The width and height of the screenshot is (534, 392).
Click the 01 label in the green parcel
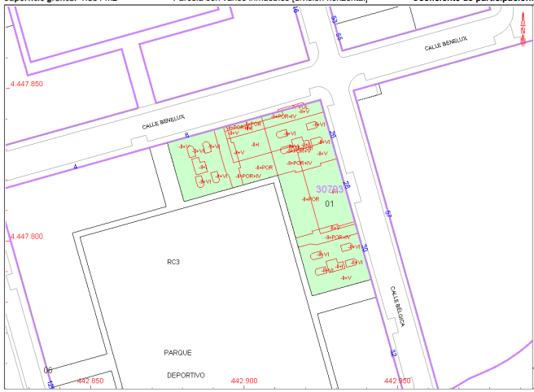330,202
